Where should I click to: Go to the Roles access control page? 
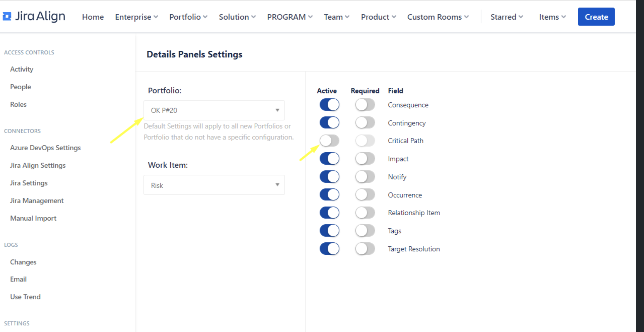click(18, 104)
